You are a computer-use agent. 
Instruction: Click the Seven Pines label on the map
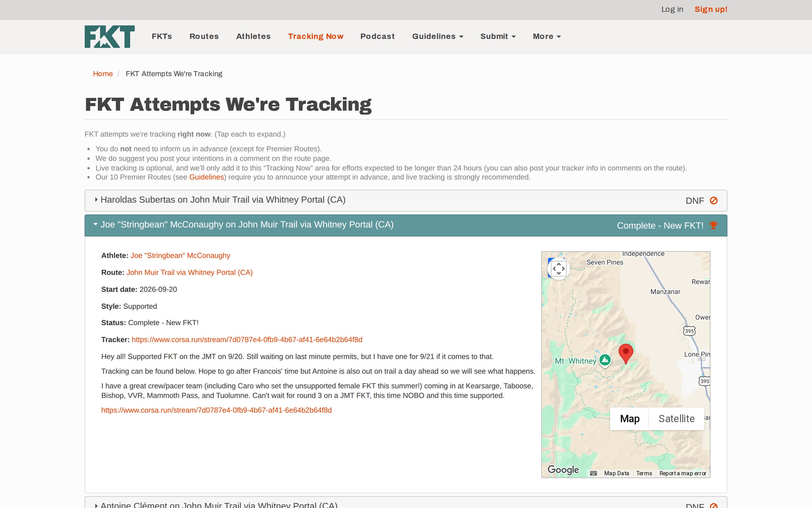pyautogui.click(x=605, y=262)
